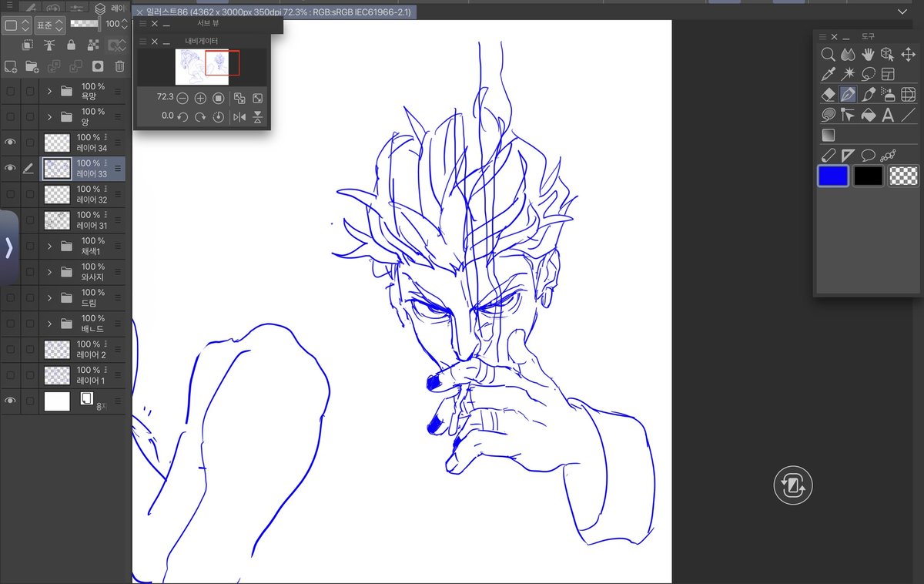Select the Lasso selection tool
924x584 pixels.
click(x=868, y=75)
